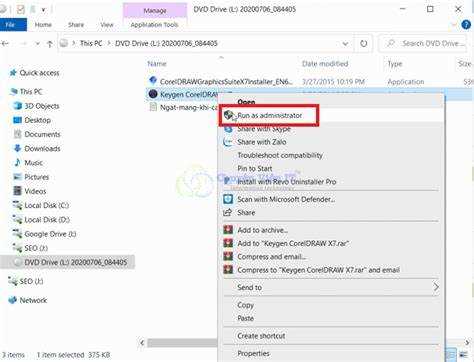Viewport: 474px width, 362px height.
Task: Select Local Disk (C:) in navigation pane
Action: pos(47,205)
